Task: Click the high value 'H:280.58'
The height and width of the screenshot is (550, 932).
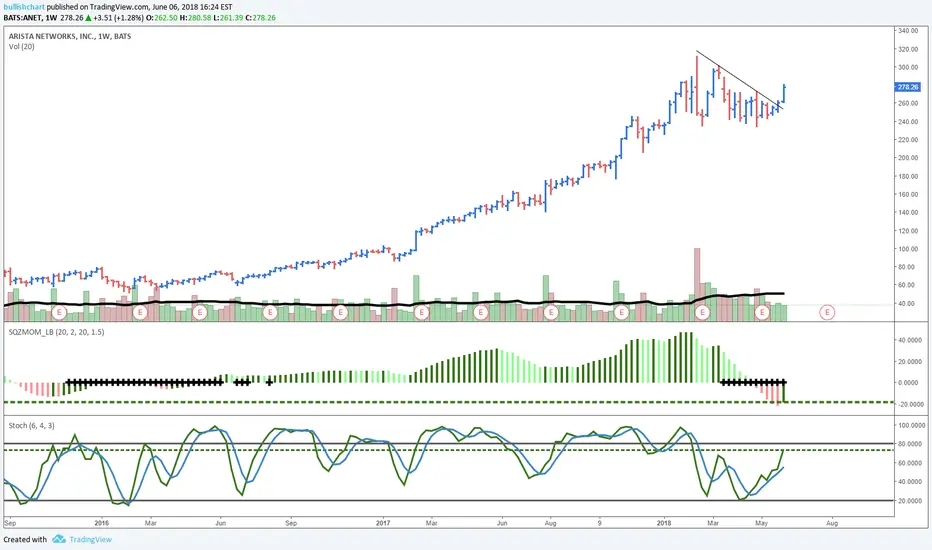Action: click(x=196, y=18)
